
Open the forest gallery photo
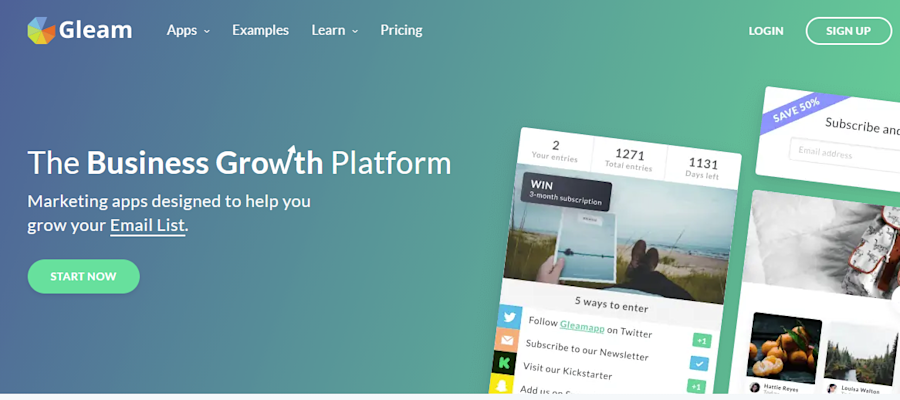pyautogui.click(x=862, y=354)
